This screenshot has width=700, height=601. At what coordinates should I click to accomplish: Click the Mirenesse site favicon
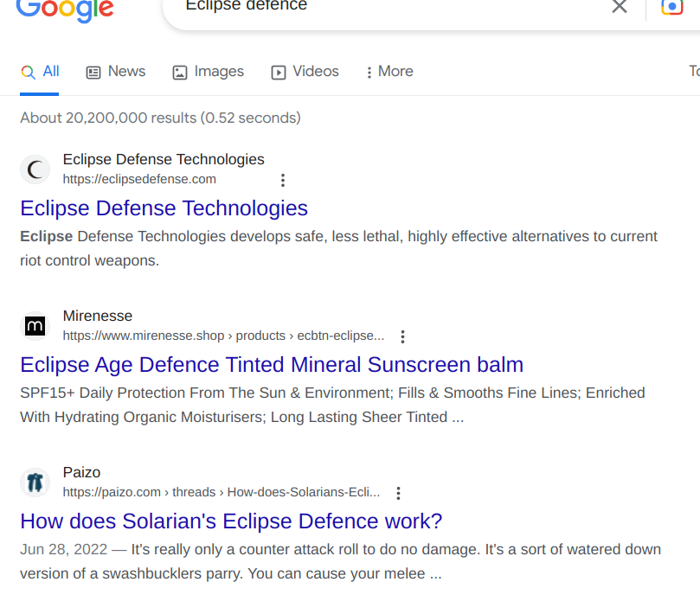coord(35,326)
